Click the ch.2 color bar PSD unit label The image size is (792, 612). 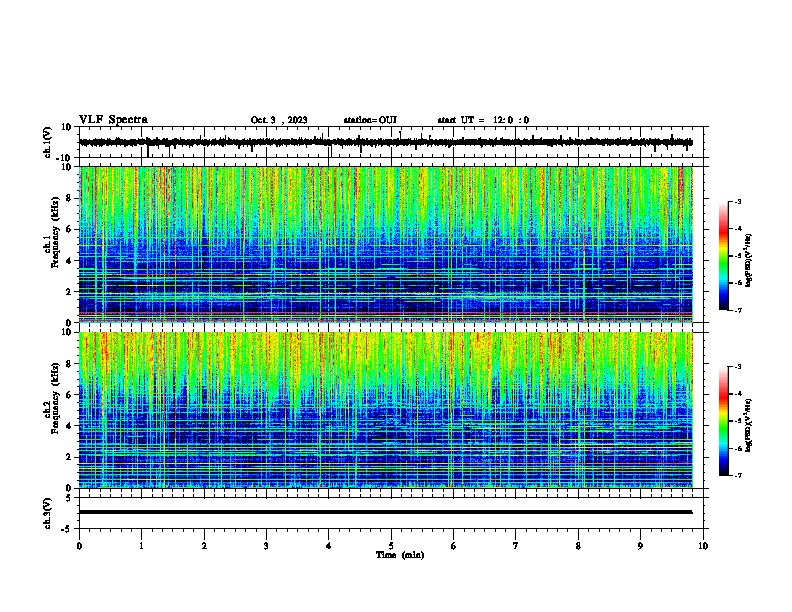[749, 425]
